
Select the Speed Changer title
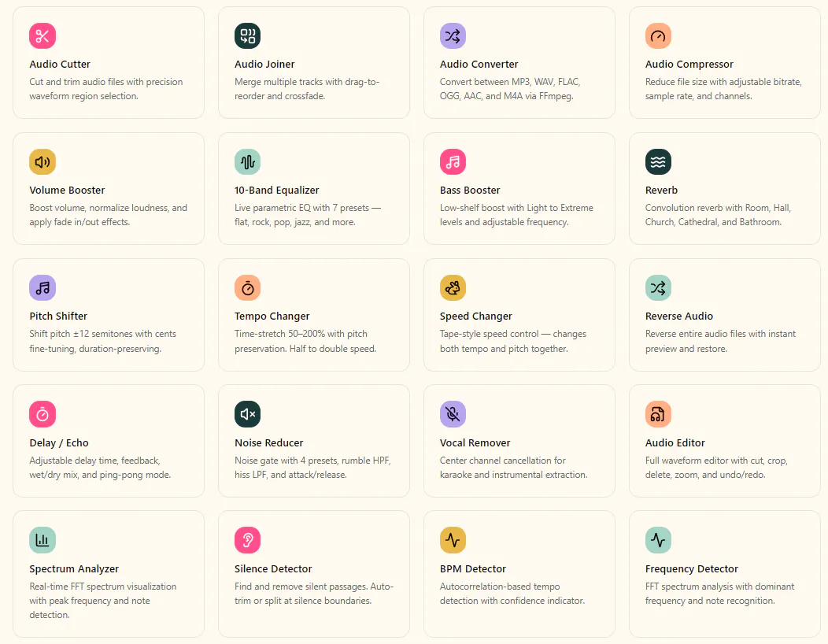[475, 316]
